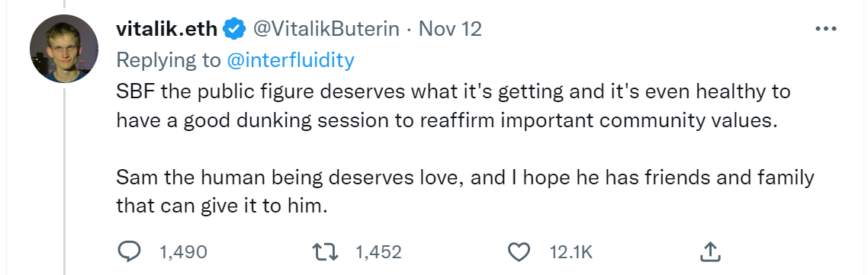
Task: Click the blue verified checkmark badge
Action: pyautogui.click(x=235, y=29)
